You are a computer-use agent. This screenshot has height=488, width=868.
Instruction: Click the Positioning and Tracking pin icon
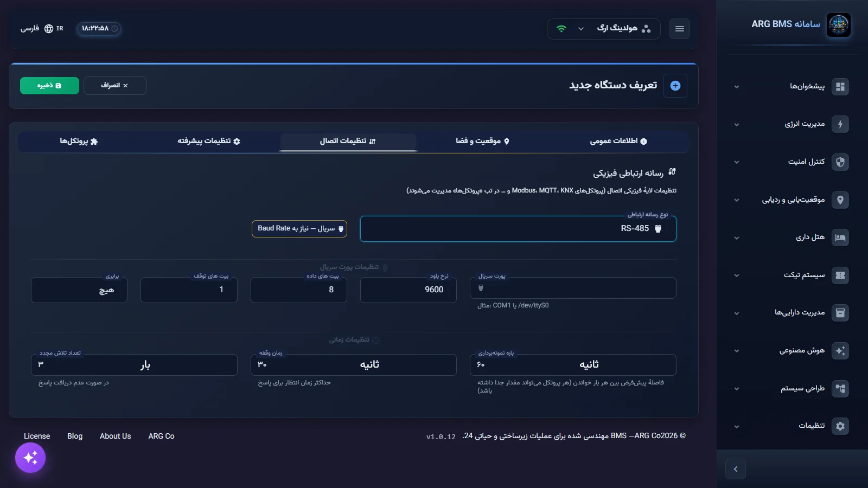tap(840, 200)
